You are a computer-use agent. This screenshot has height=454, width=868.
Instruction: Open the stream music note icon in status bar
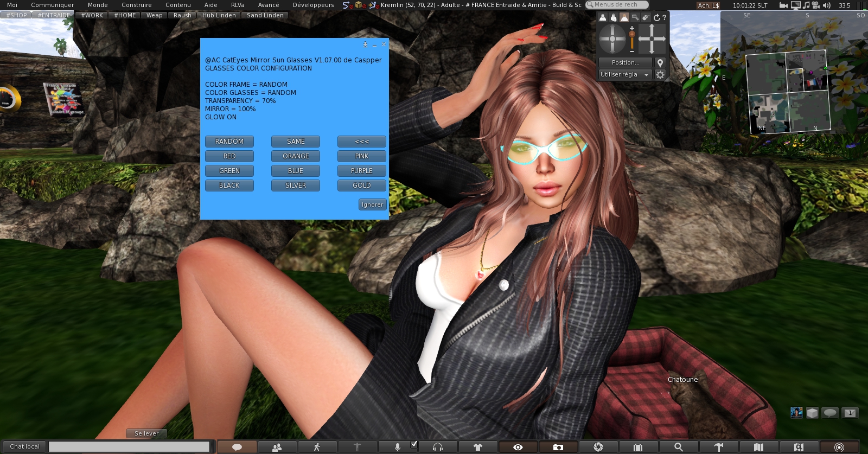(x=806, y=5)
